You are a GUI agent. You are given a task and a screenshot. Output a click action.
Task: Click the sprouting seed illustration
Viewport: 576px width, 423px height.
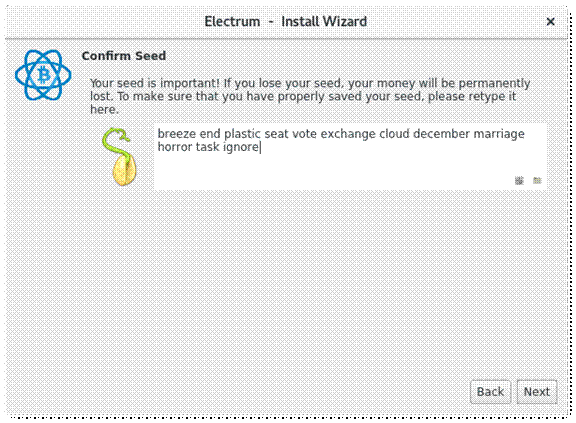tap(120, 157)
